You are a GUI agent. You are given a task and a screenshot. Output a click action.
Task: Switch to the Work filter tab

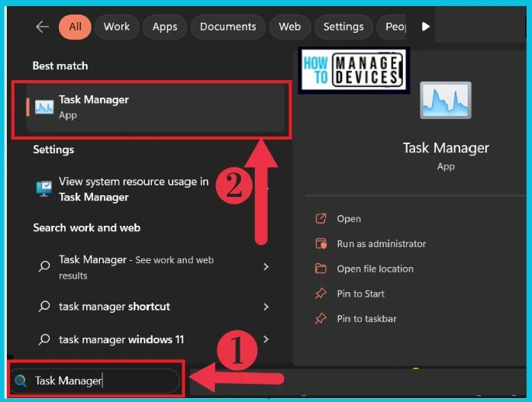[117, 27]
